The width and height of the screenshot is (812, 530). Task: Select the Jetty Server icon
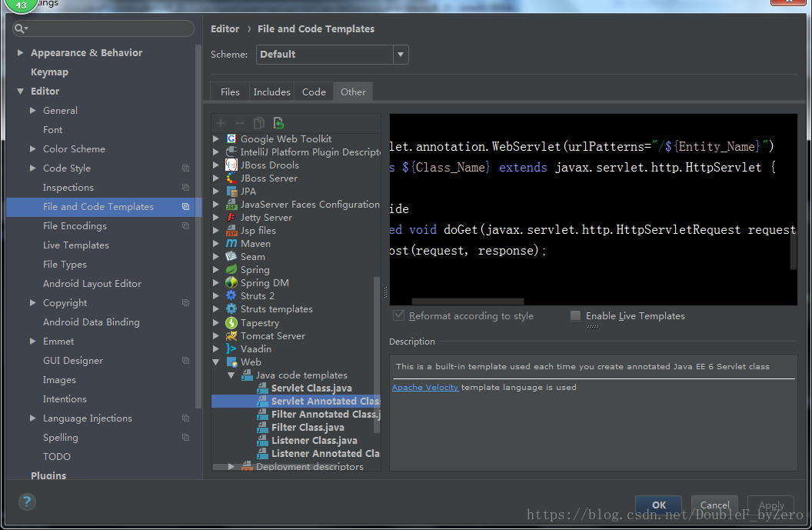(x=231, y=218)
